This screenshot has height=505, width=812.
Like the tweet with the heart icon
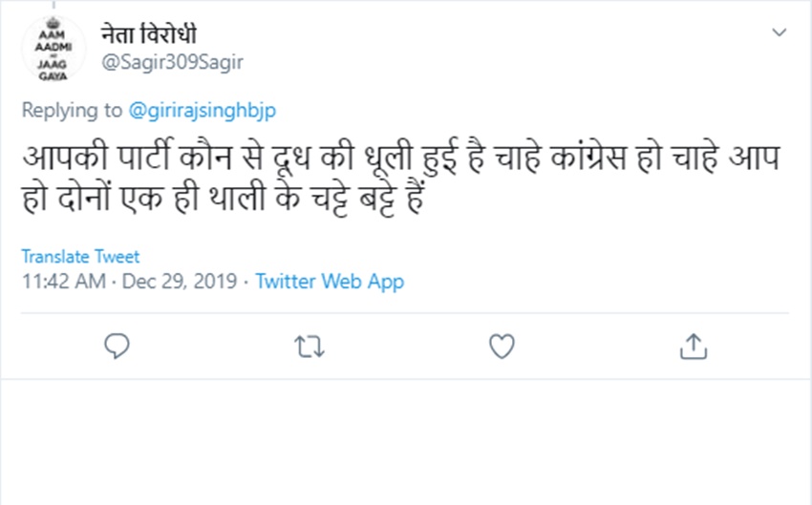point(502,347)
